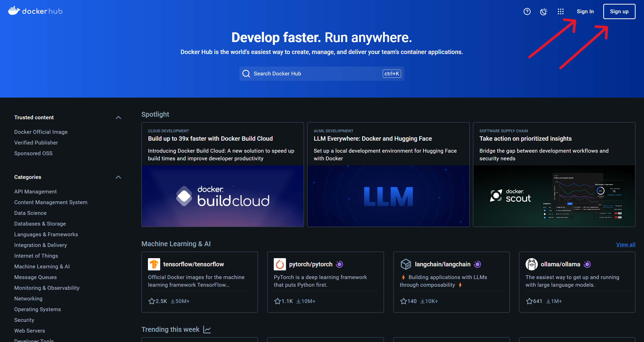
Task: Click the star icon on pytorch card
Action: [277, 301]
